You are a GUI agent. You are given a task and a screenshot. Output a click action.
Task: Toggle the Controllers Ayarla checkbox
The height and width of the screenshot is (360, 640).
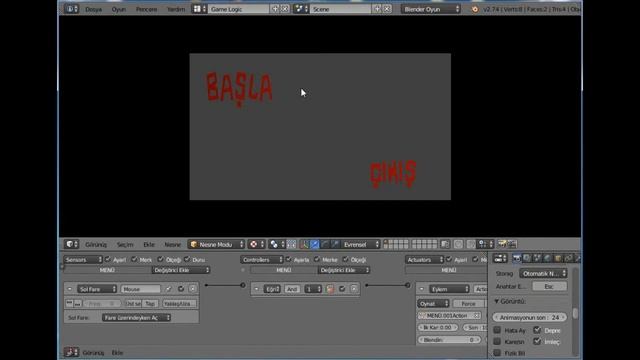tap(289, 259)
